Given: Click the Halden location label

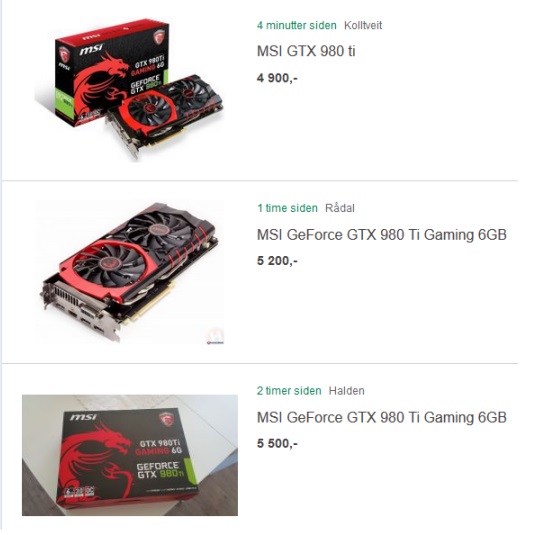Looking at the screenshot, I should pyautogui.click(x=346, y=391).
